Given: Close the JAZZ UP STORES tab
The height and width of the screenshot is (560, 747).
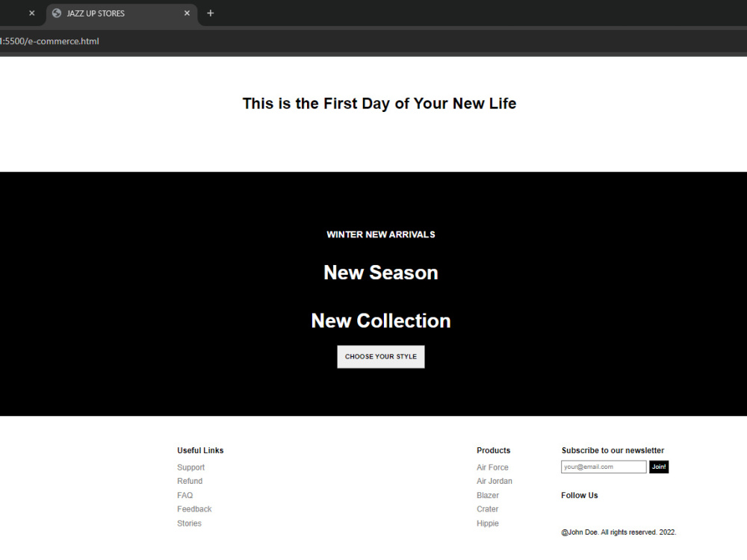Looking at the screenshot, I should [x=187, y=13].
